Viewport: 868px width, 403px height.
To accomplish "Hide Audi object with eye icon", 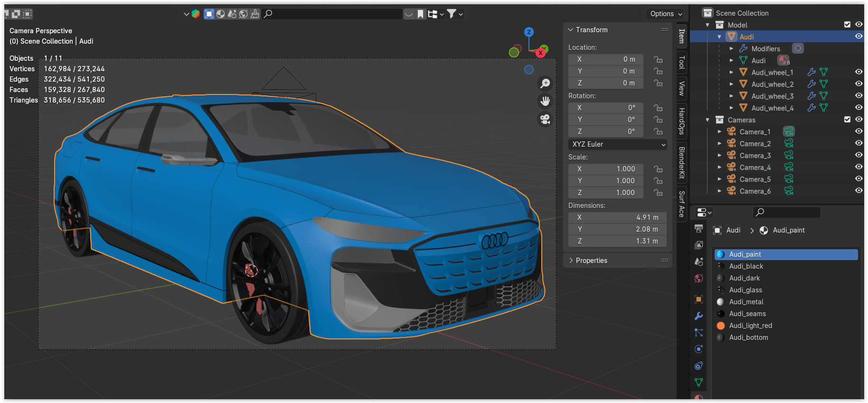I will point(859,37).
